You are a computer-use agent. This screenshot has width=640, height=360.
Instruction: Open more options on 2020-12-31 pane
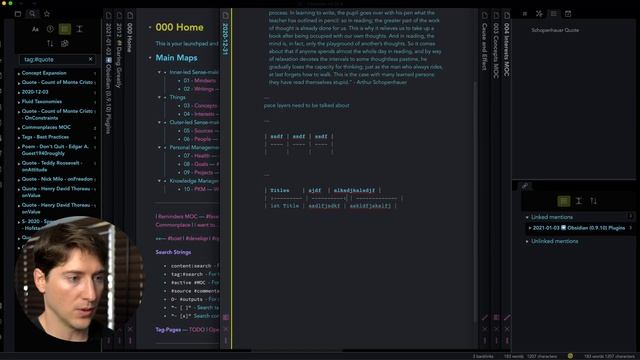[225, 340]
